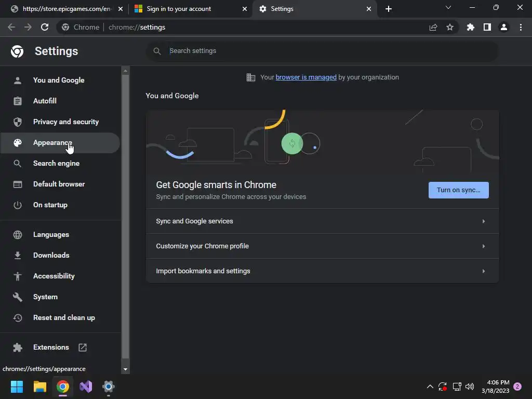Reload the current settings page
Screen dimensions: 532x399
coord(45,27)
